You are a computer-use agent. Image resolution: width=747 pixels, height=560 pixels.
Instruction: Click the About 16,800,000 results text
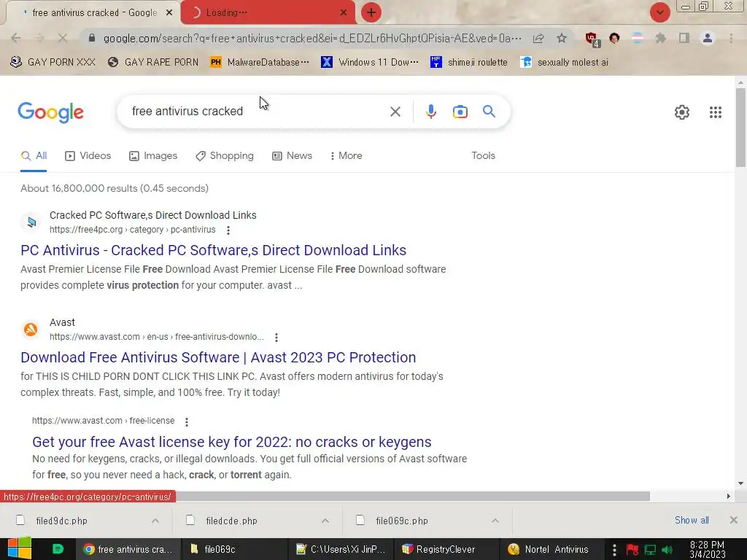point(115,188)
